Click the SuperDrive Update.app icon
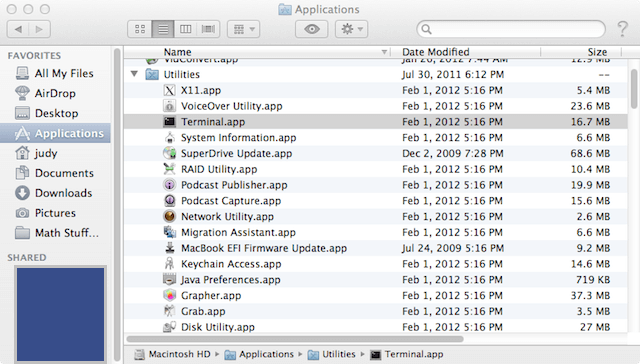 tap(169, 153)
